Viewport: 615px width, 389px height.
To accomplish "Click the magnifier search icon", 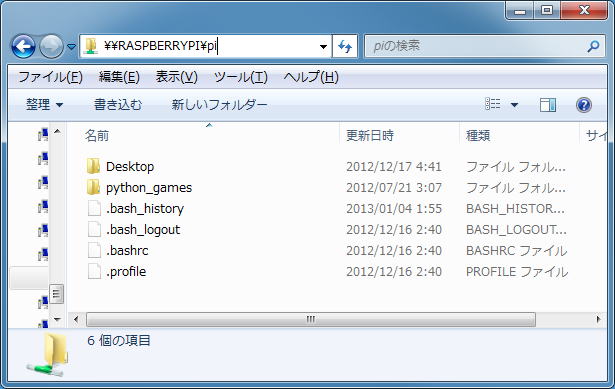I will click(x=593, y=46).
